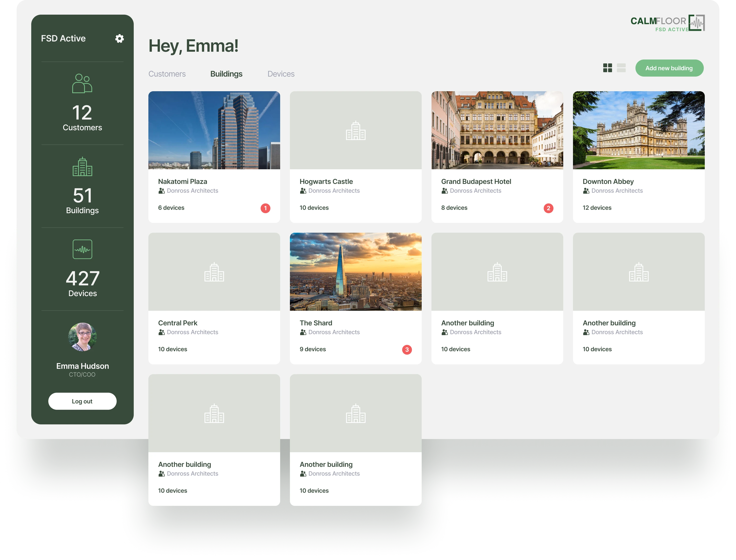Open Hogwarts Castle building title
The height and width of the screenshot is (560, 736).
coord(326,181)
